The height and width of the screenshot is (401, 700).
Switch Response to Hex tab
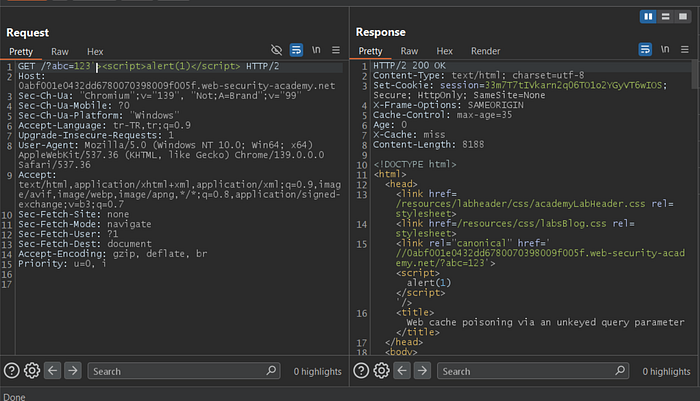(445, 51)
